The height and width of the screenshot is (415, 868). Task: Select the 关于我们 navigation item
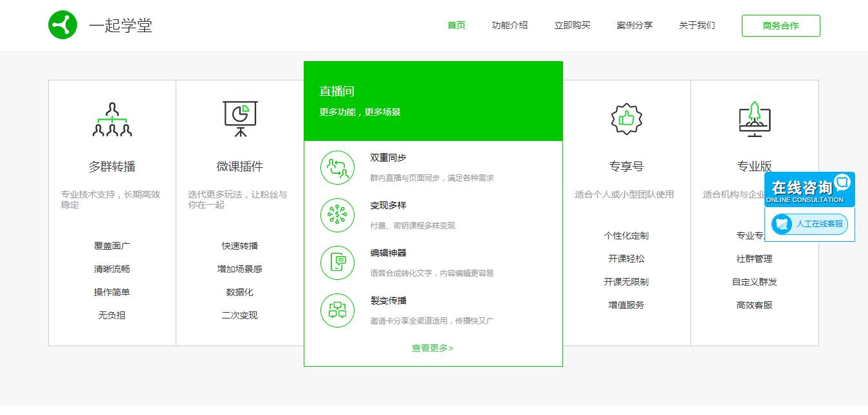click(696, 26)
